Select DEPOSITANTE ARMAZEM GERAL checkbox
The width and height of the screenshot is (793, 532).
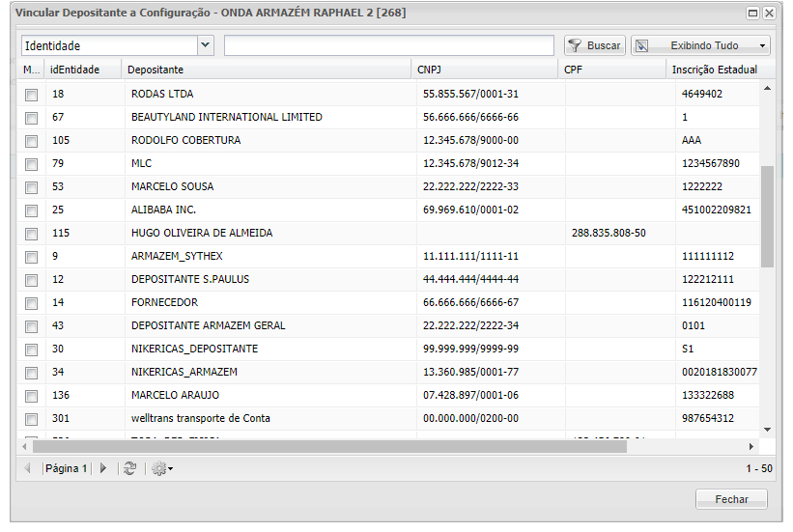point(31,326)
